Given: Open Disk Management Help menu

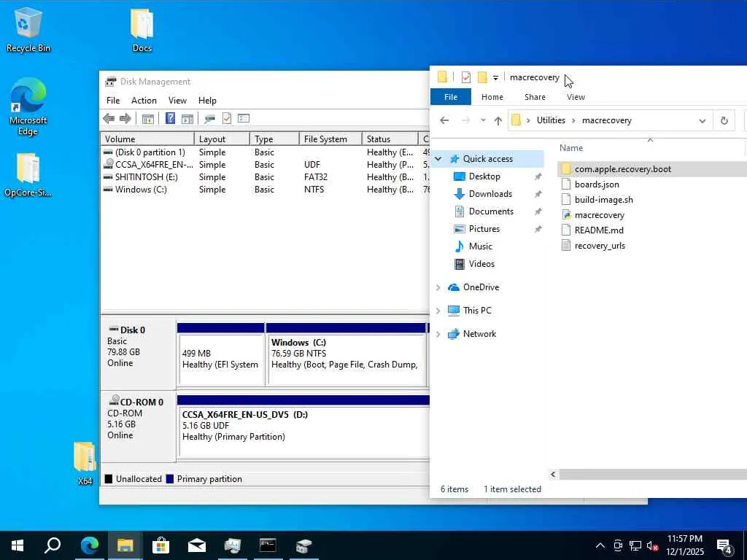Looking at the screenshot, I should [x=207, y=101].
